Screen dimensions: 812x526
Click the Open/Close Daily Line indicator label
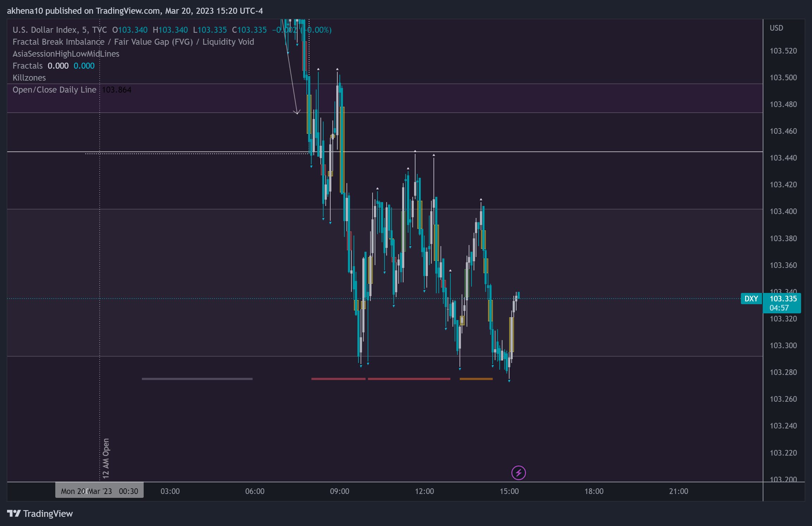click(x=55, y=90)
